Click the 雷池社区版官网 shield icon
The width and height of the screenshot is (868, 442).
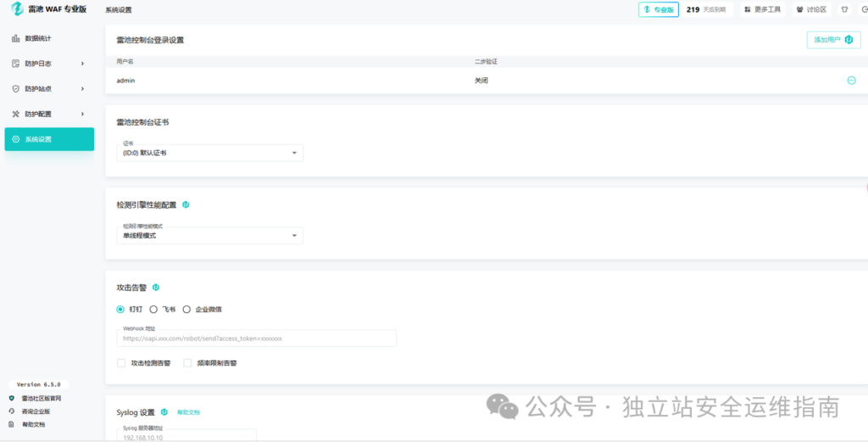tap(12, 398)
